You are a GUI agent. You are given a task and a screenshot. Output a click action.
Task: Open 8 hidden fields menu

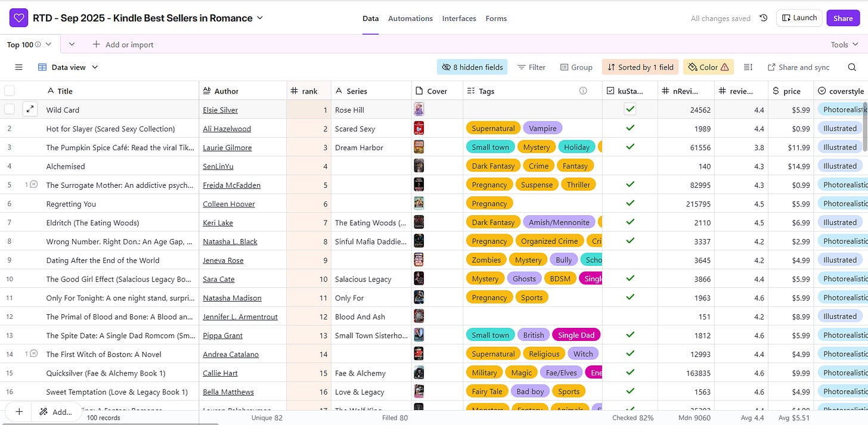tap(472, 67)
